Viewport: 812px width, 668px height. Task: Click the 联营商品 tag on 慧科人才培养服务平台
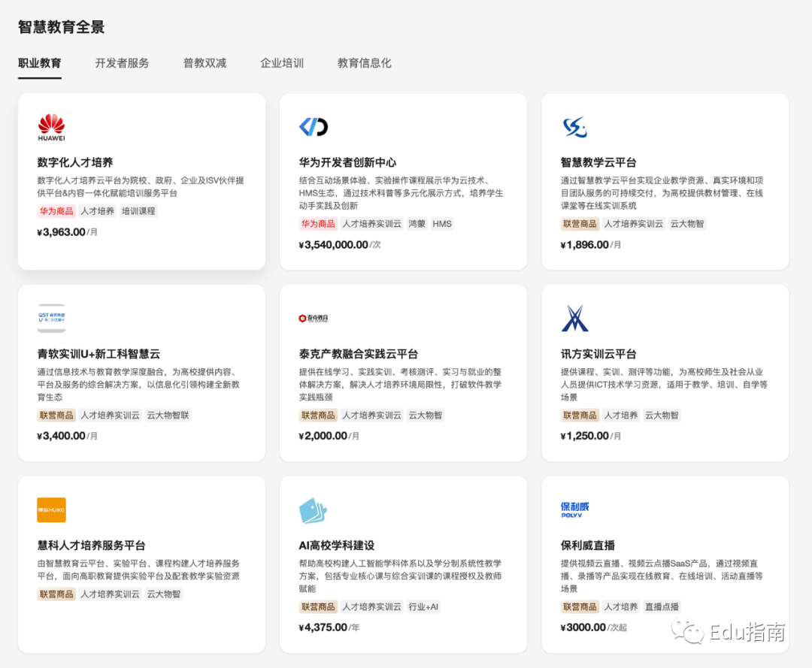(56, 594)
